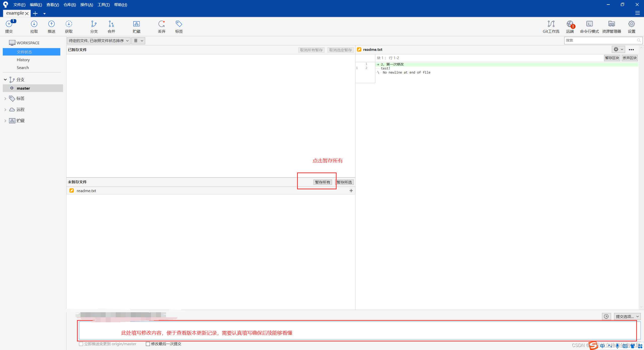Click the 合并 (Merge) icon in toolbar

pos(111,26)
